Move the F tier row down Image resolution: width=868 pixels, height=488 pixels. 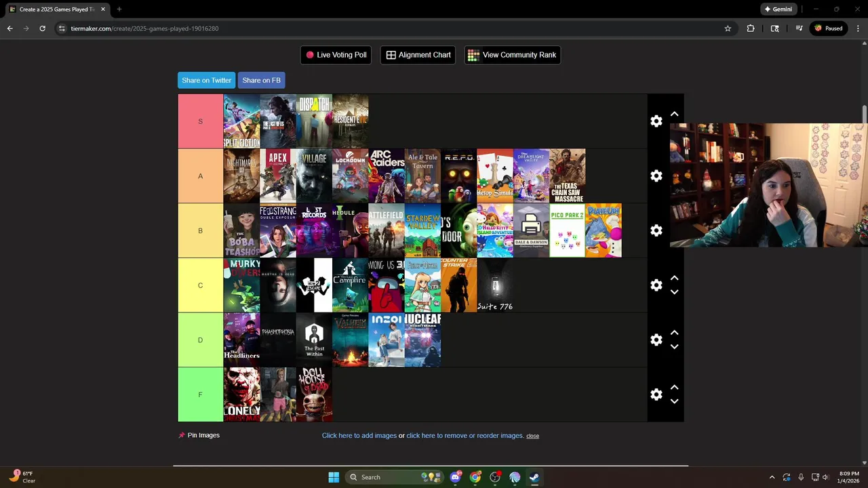click(674, 401)
